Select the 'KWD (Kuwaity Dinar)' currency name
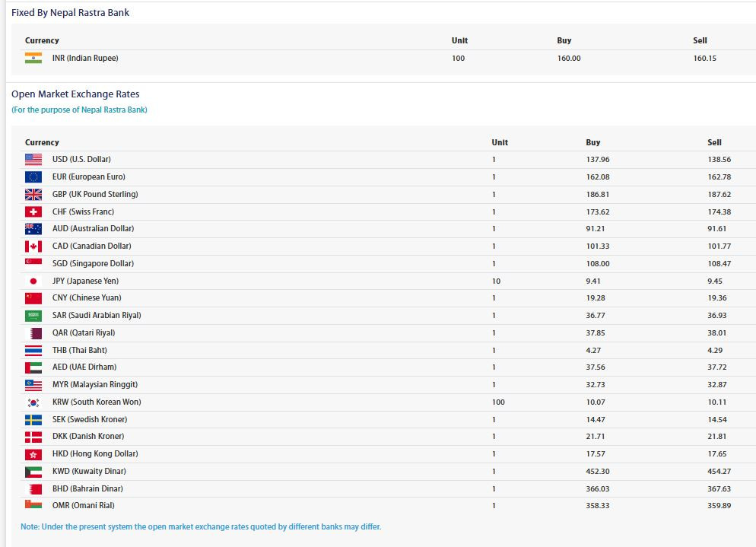 click(89, 471)
